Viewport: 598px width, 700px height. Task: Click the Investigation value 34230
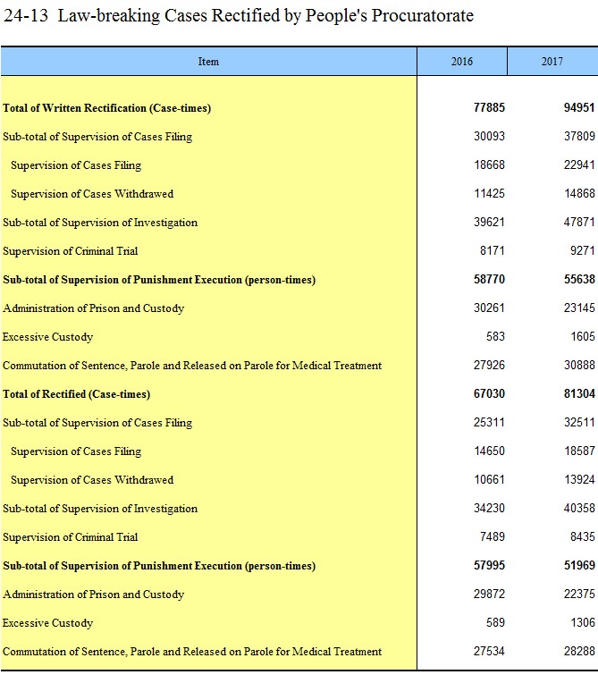click(489, 508)
